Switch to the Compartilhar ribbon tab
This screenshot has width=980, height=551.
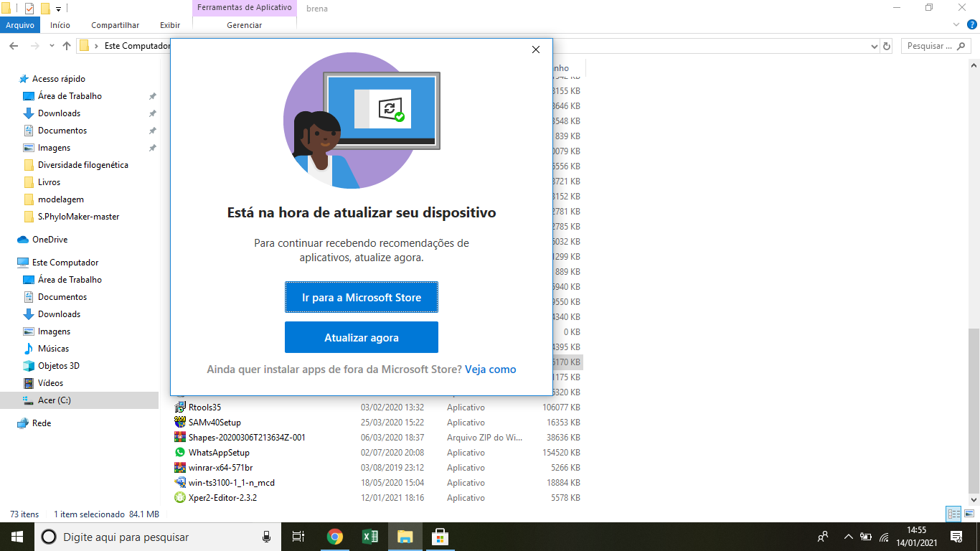click(114, 25)
